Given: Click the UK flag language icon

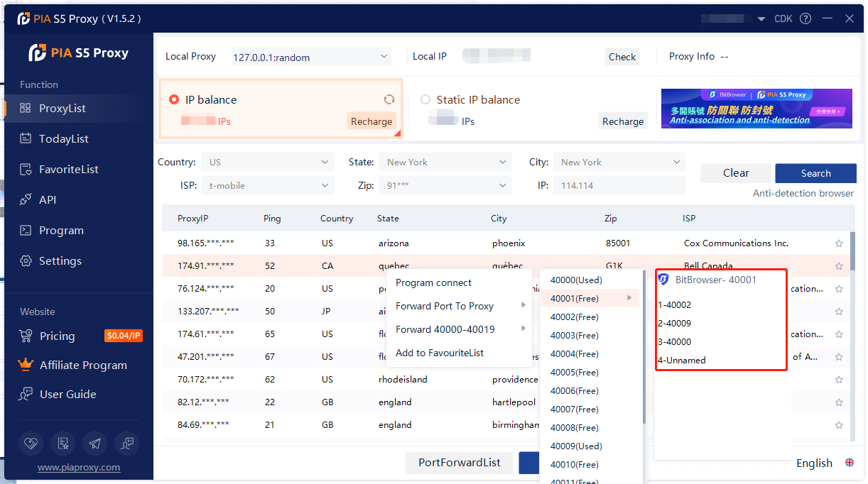Looking at the screenshot, I should click(850, 463).
